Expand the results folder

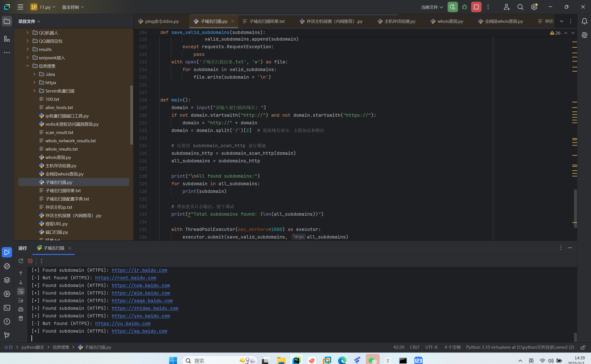coord(27,49)
